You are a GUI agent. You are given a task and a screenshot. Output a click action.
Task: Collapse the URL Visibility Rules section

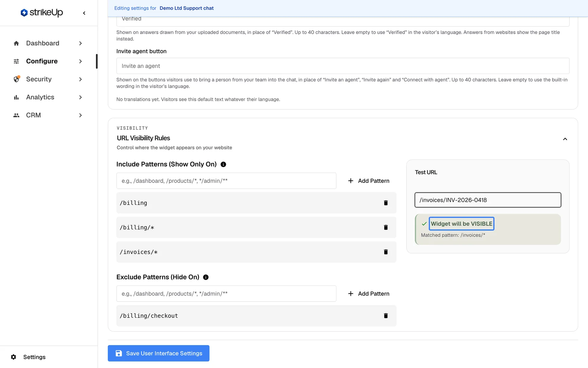coord(565,139)
